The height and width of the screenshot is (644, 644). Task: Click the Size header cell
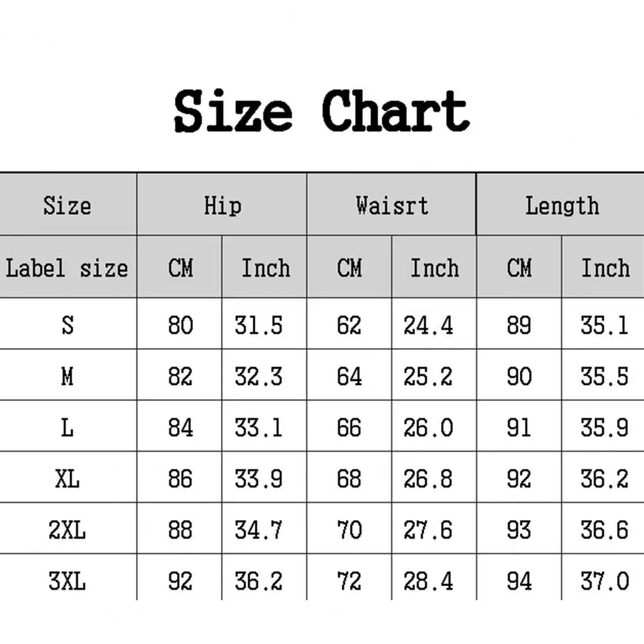pos(67,206)
